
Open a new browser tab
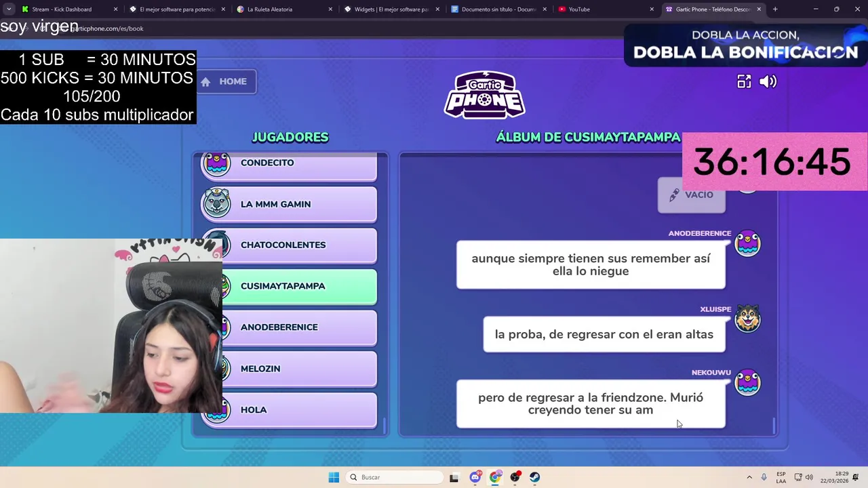775,9
